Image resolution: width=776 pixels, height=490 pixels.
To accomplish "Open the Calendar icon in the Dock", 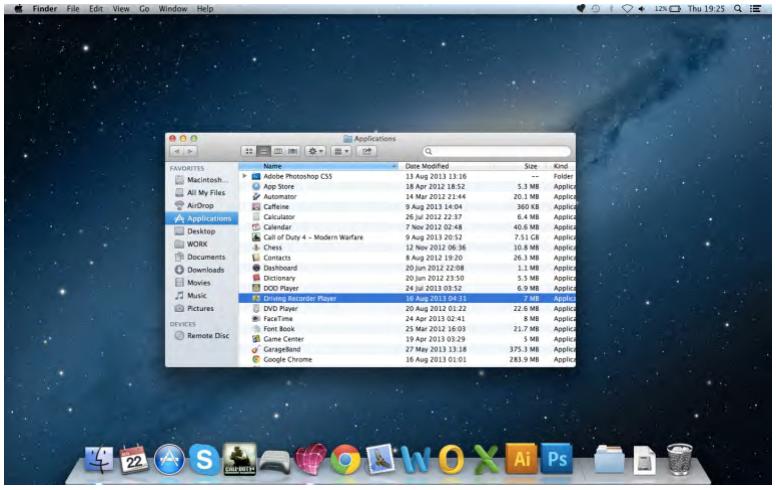I will [x=134, y=460].
